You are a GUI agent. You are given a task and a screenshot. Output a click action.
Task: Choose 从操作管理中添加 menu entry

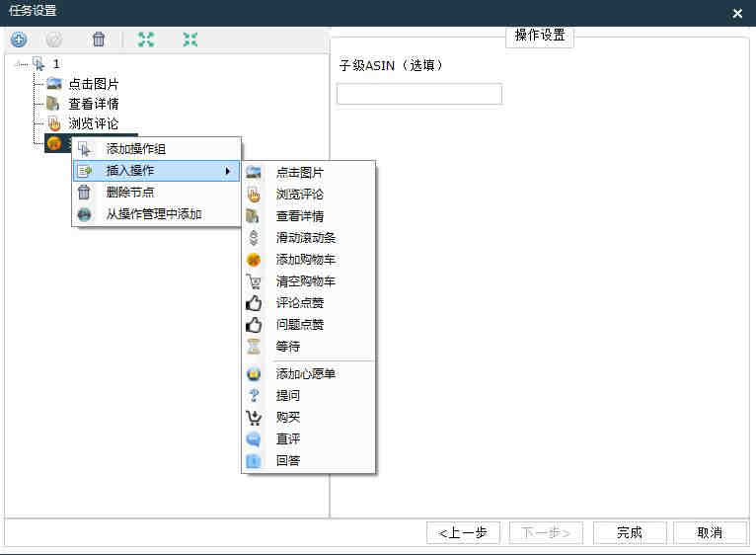156,213
